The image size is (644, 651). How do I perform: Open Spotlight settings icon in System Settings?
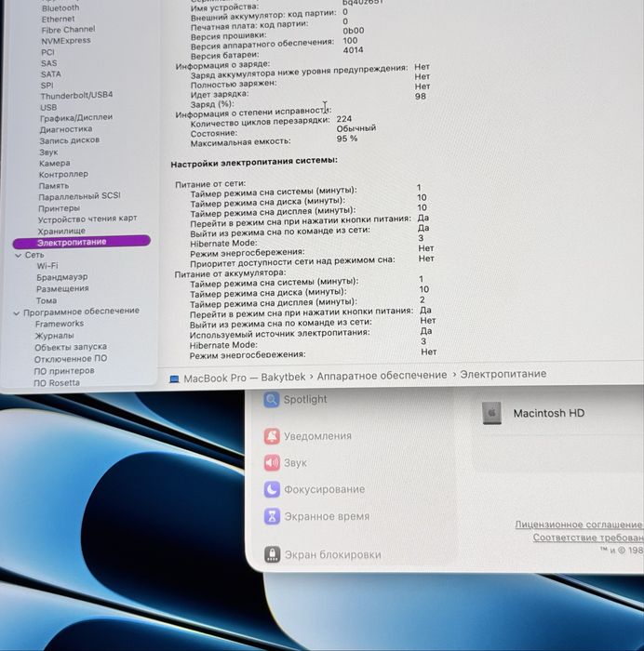click(x=272, y=399)
